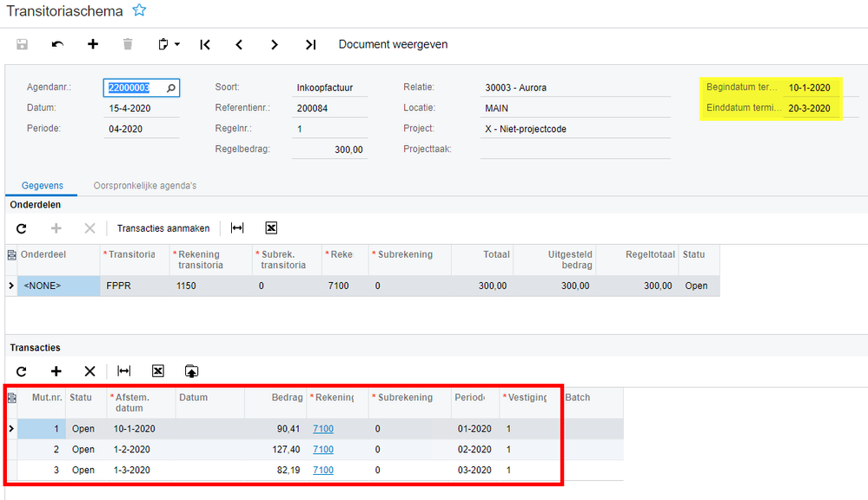Viewport: 868px width, 500px height.
Task: Open the Agendanr. lookup search
Action: click(171, 88)
